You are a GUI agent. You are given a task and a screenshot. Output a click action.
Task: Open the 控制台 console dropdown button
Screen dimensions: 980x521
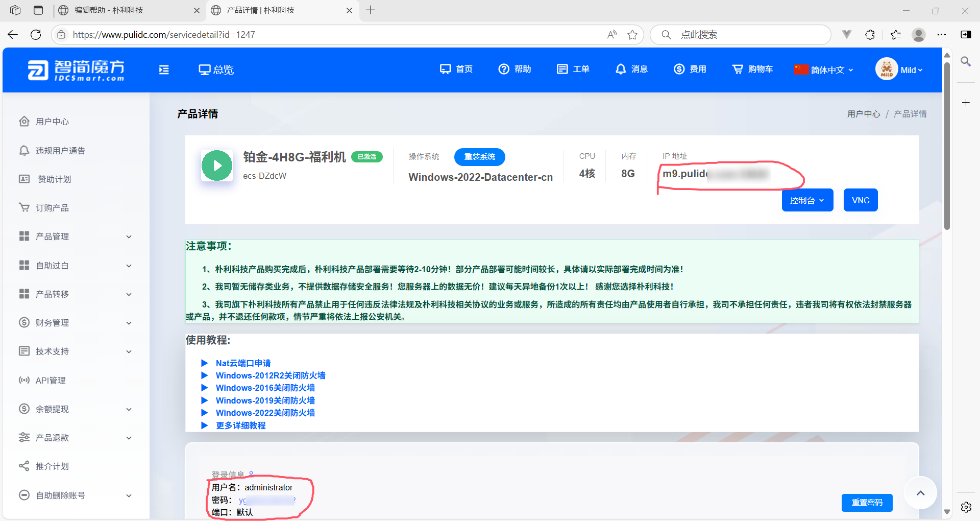click(x=807, y=200)
